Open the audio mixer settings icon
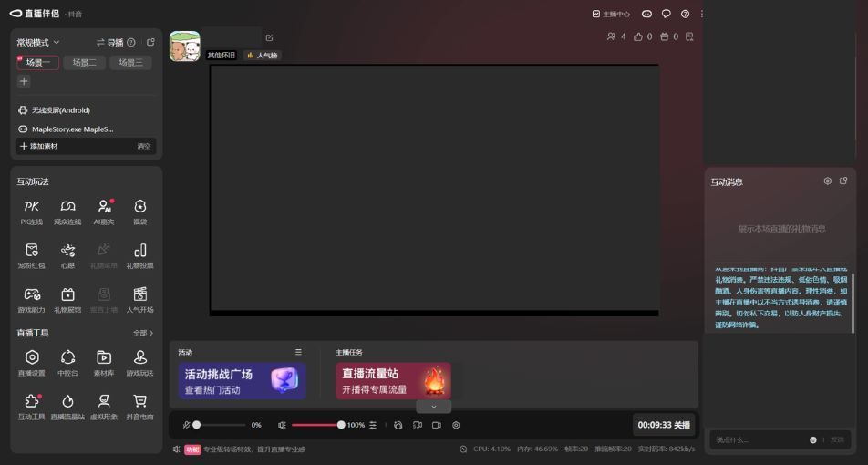The height and width of the screenshot is (465, 868). tap(373, 425)
